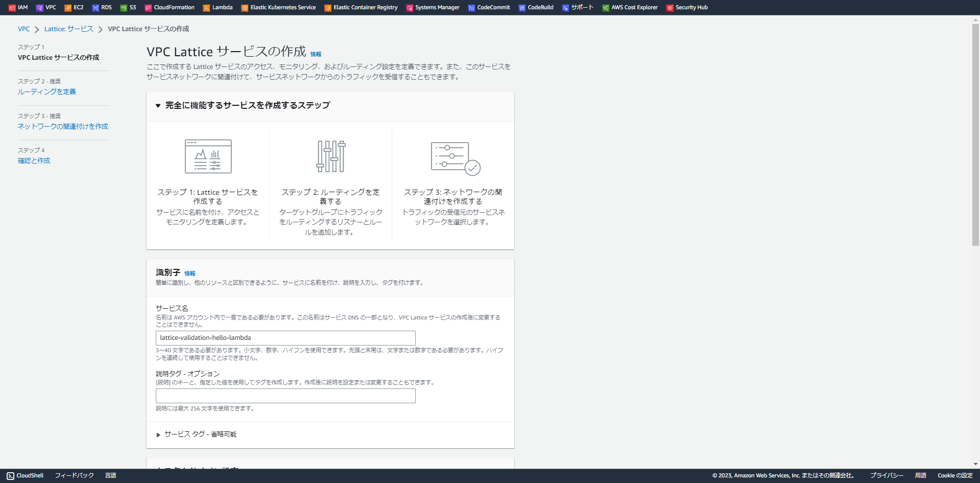Open the VPC shortcut icon in top bar
980x483 pixels.
tap(39, 8)
